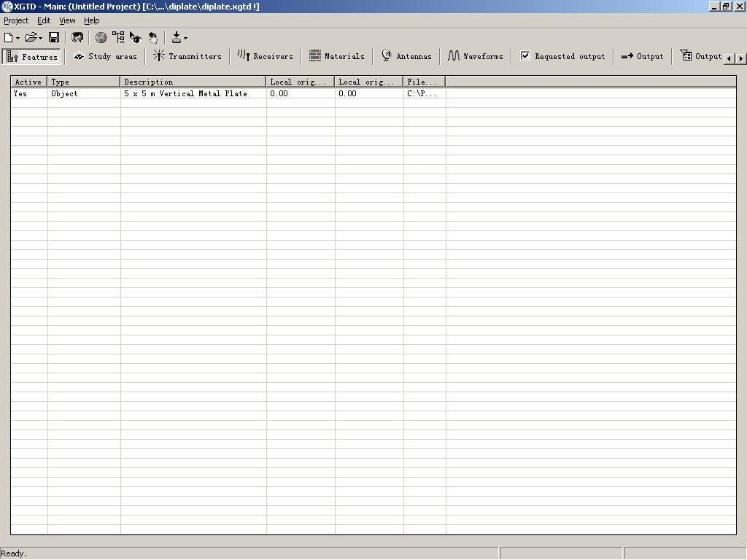Click the project view icon after Save

(77, 38)
